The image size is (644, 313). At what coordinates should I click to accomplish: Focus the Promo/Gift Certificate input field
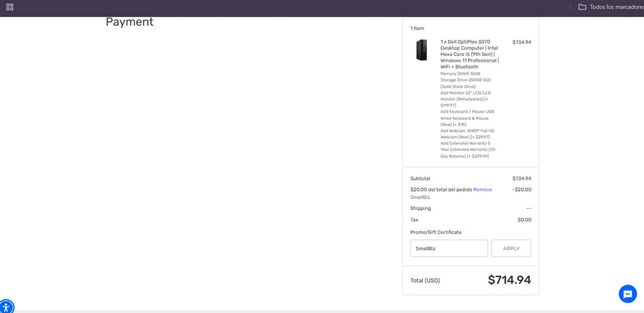[x=449, y=249]
